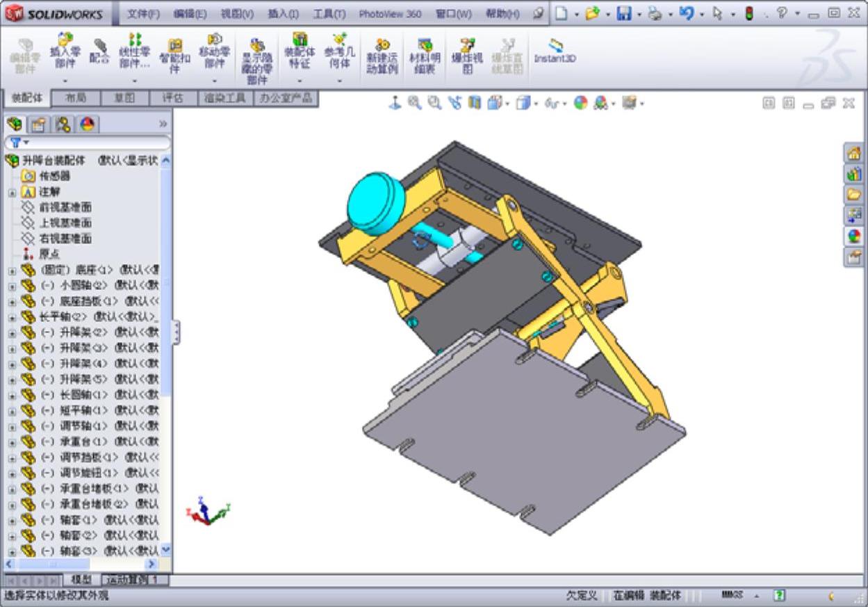Click the 线性零部件 pattern tool
Viewport: 868px width, 607px height.
coord(134,51)
